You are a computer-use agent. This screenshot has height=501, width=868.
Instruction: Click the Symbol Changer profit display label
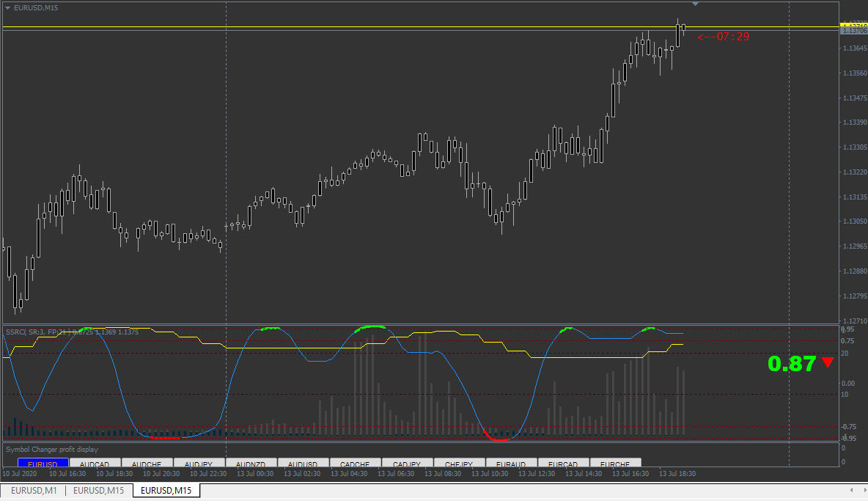[52, 450]
